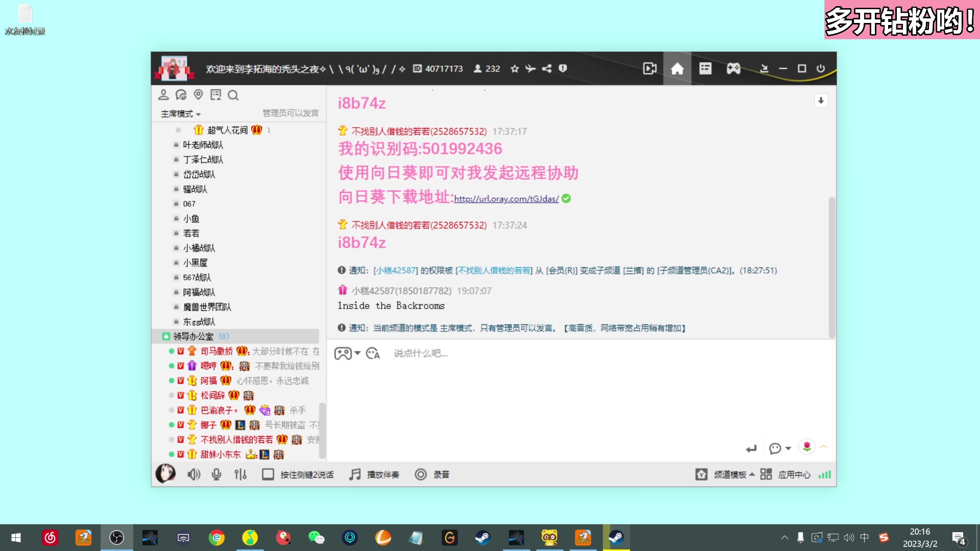Mute the speaker icon in bottom bar
Viewport: 980px width, 551px height.
[193, 474]
